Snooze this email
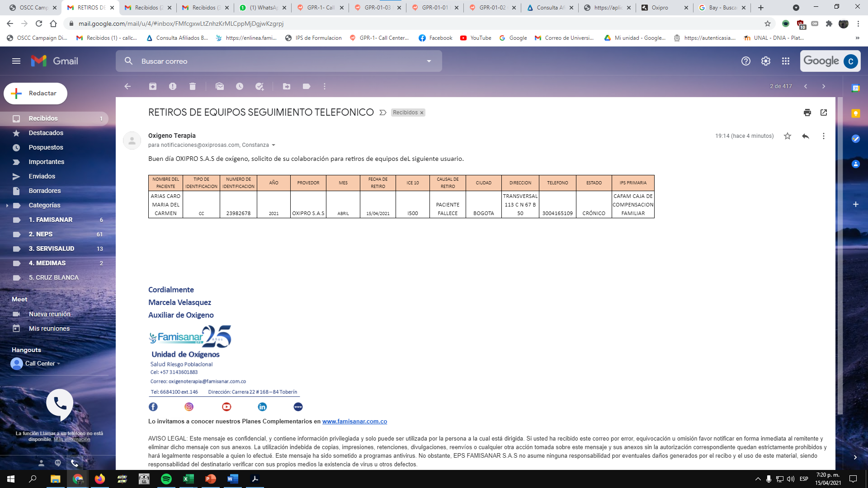Viewport: 868px width, 488px height. tap(240, 86)
